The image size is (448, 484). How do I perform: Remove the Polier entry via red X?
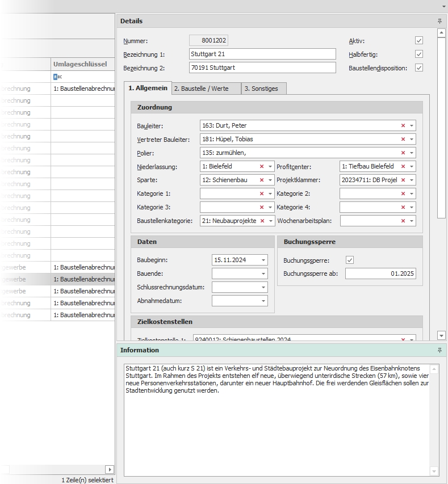(x=403, y=153)
